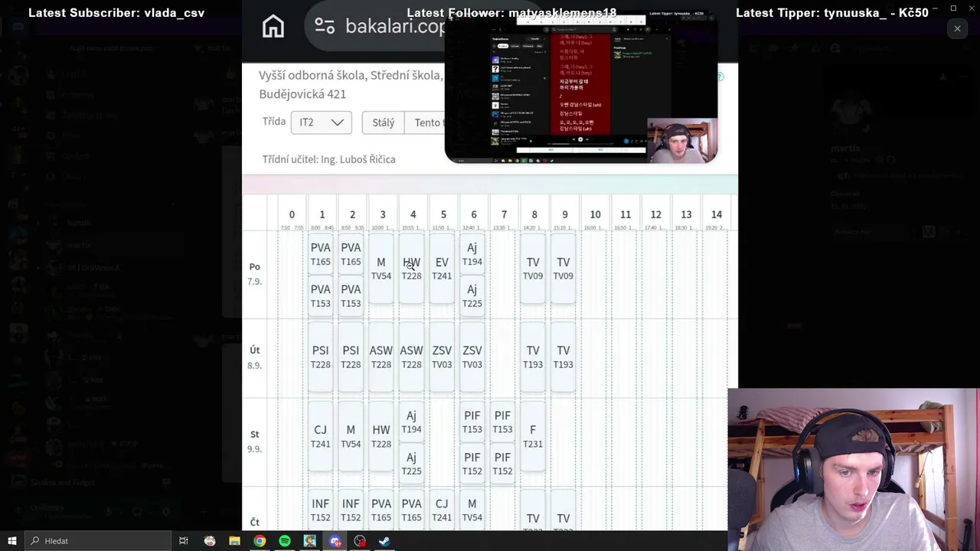The width and height of the screenshot is (980, 551).
Task: Click Wednesday's M TV54 lesson
Action: 351,436
